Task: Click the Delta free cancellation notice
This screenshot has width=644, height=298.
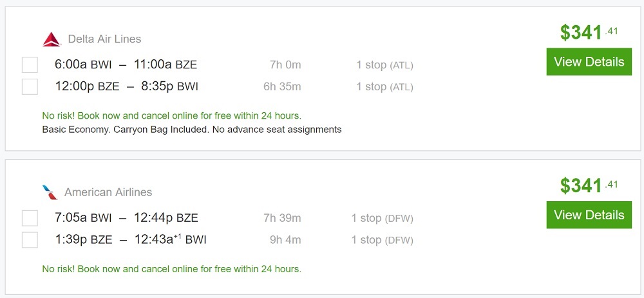Action: tap(171, 116)
